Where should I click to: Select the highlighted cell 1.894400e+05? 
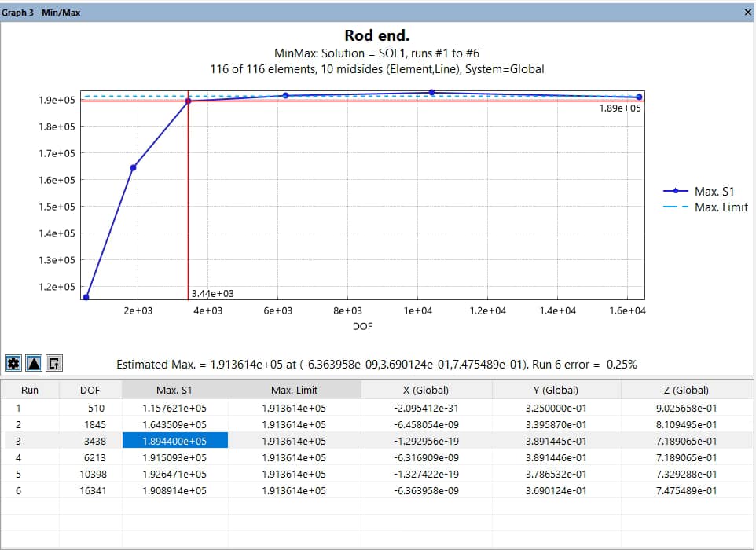coord(174,441)
